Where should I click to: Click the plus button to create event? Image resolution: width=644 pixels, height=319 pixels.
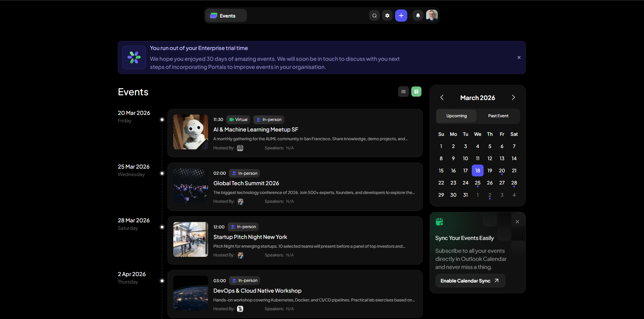click(x=401, y=16)
